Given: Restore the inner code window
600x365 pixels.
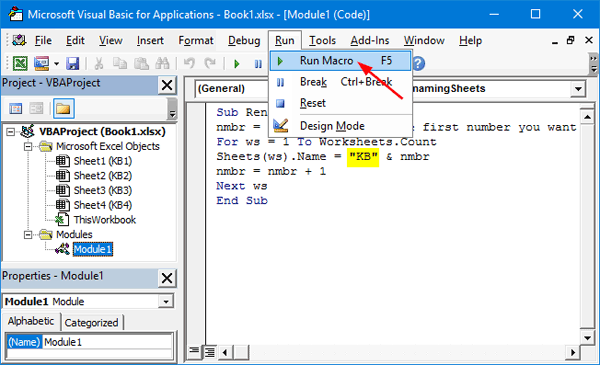Looking at the screenshot, I should click(571, 40).
